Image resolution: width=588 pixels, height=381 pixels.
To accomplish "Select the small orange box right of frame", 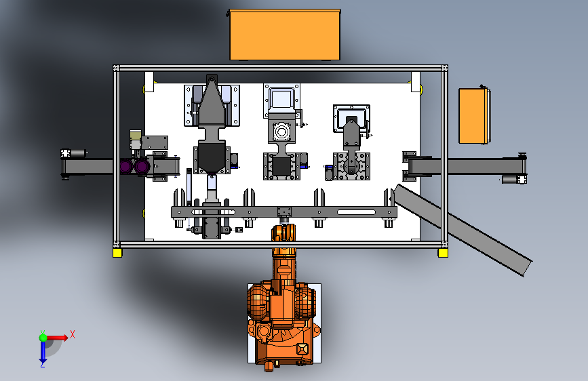I will (x=473, y=116).
